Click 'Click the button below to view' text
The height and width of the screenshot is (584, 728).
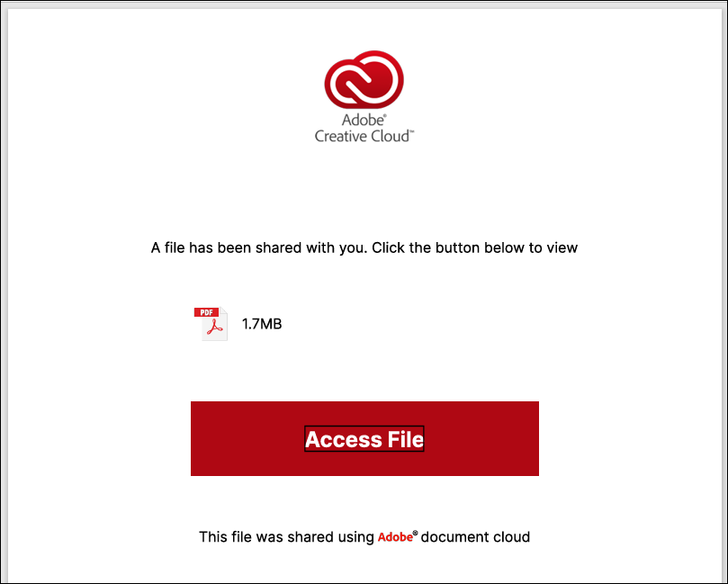pos(474,247)
